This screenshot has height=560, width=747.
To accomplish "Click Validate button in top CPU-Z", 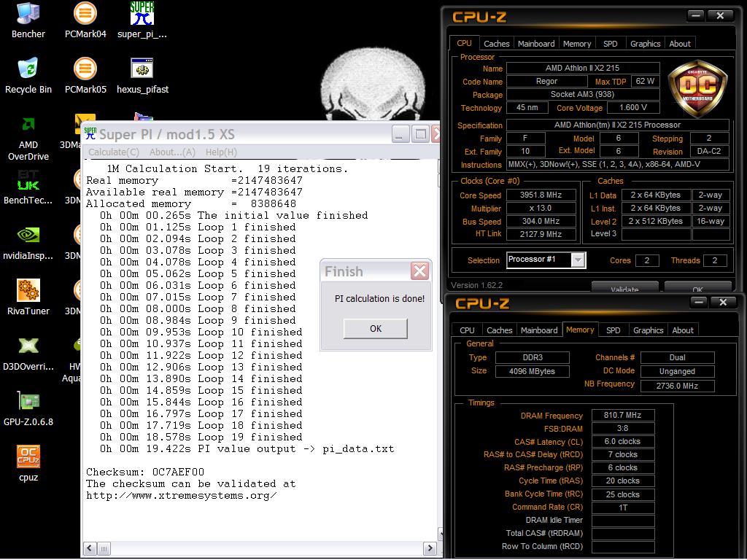I will [624, 287].
